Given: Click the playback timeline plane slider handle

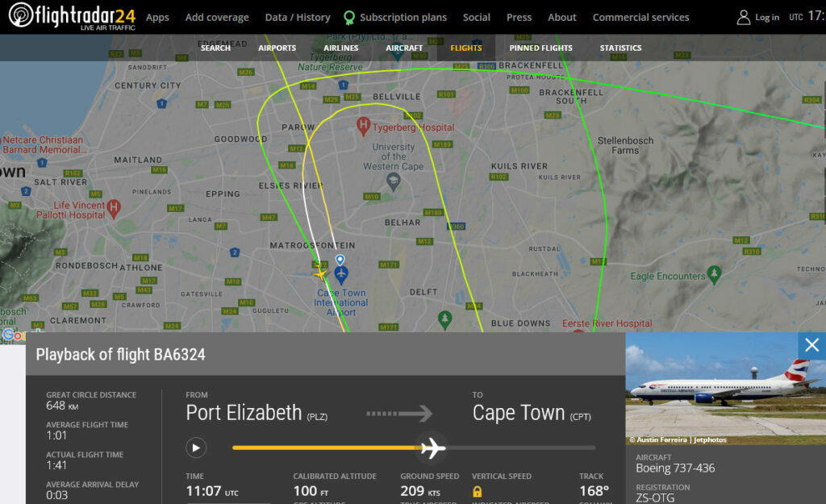Looking at the screenshot, I should click(x=433, y=447).
